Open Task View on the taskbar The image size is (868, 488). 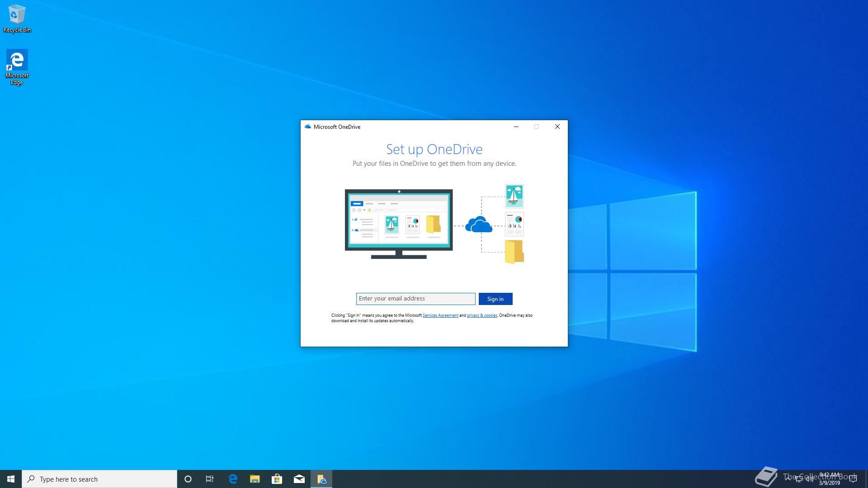click(210, 479)
